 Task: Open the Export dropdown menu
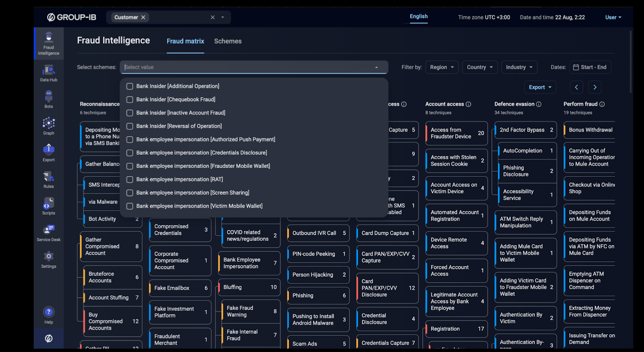pyautogui.click(x=540, y=87)
